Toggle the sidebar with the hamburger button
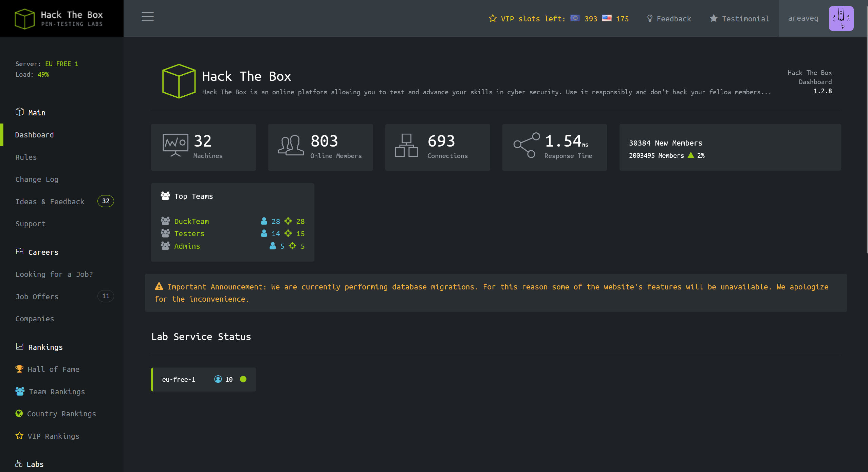 (148, 17)
